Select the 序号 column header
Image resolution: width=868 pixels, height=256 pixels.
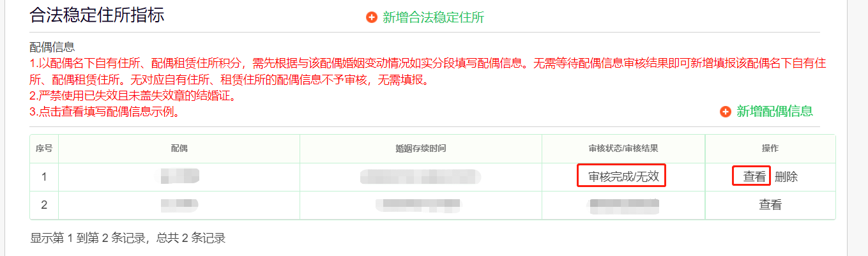(x=44, y=148)
